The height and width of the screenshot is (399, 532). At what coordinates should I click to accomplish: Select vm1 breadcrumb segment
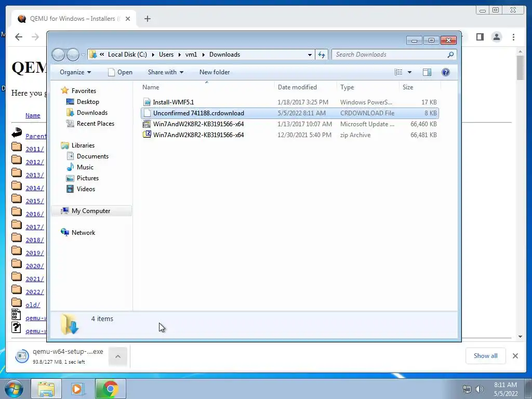click(191, 55)
